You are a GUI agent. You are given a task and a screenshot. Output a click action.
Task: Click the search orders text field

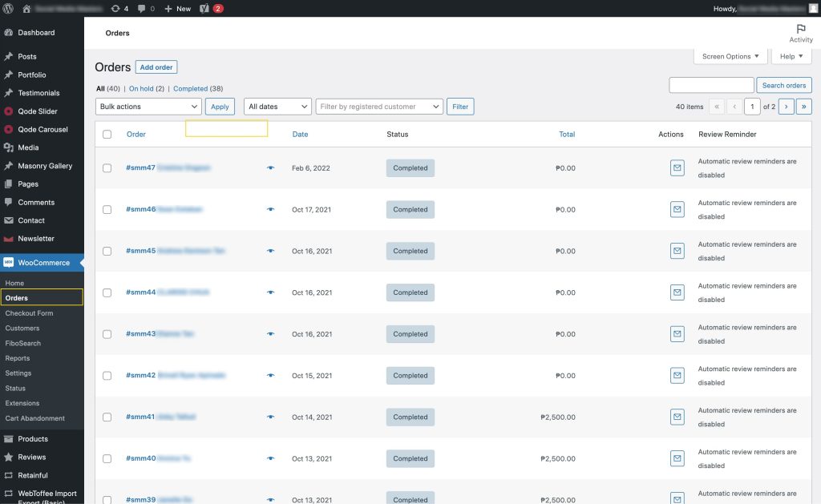(x=711, y=85)
